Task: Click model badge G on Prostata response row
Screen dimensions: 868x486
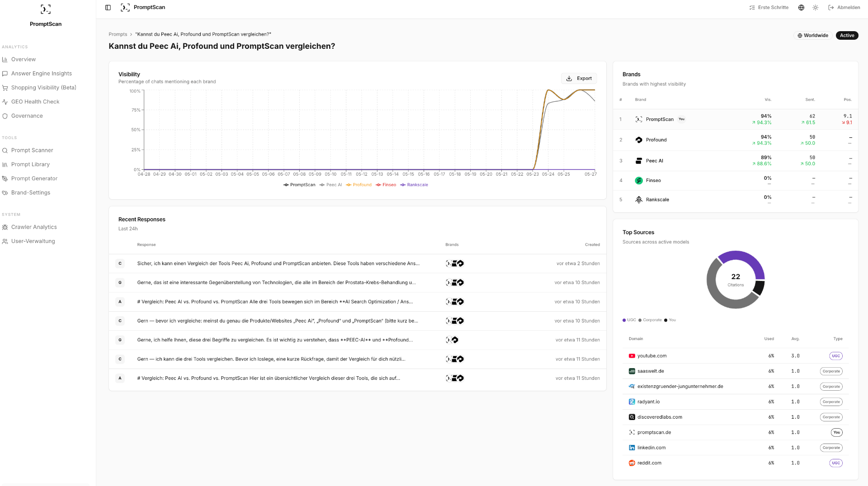Action: click(x=120, y=283)
